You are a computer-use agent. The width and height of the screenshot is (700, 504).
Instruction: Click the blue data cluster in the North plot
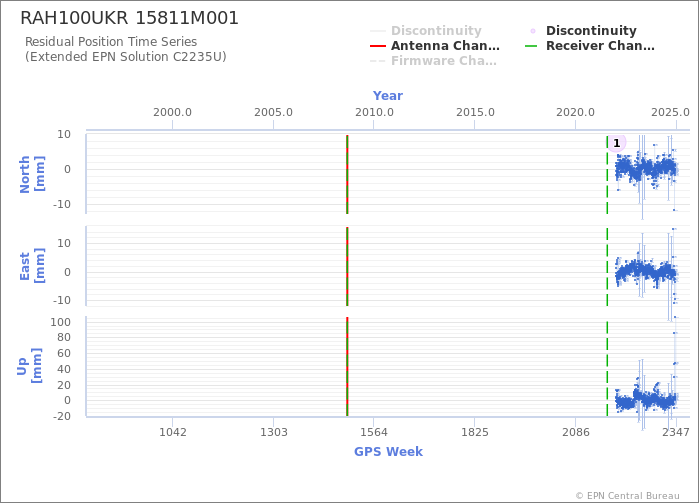[646, 170]
